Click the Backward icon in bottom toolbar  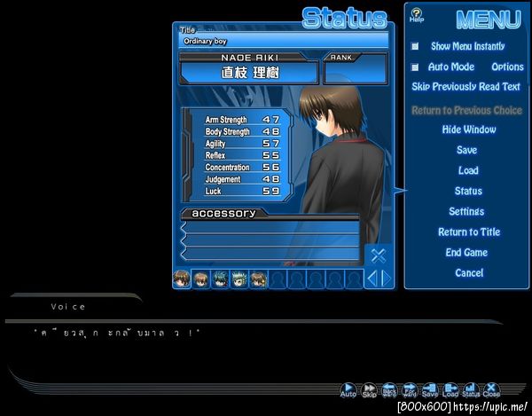389,390
